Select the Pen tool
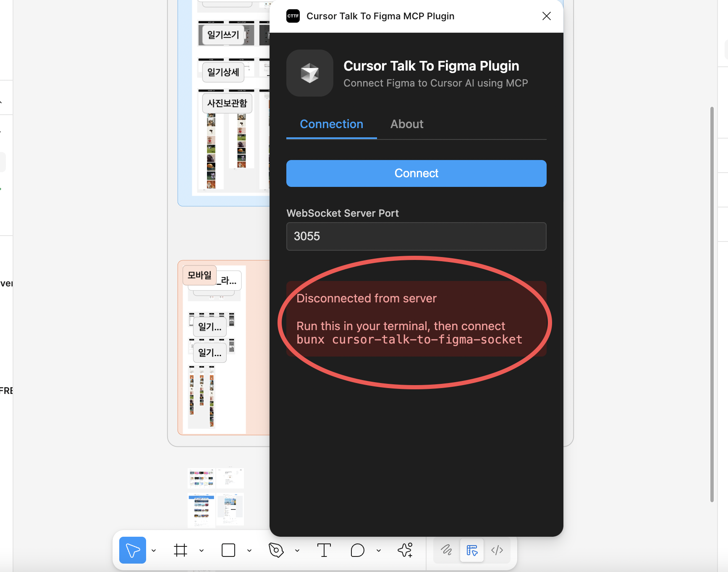Viewport: 728px width, 572px height. (276, 550)
